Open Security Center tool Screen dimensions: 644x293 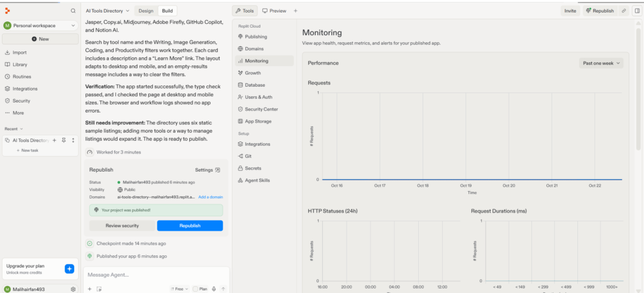click(x=265, y=109)
